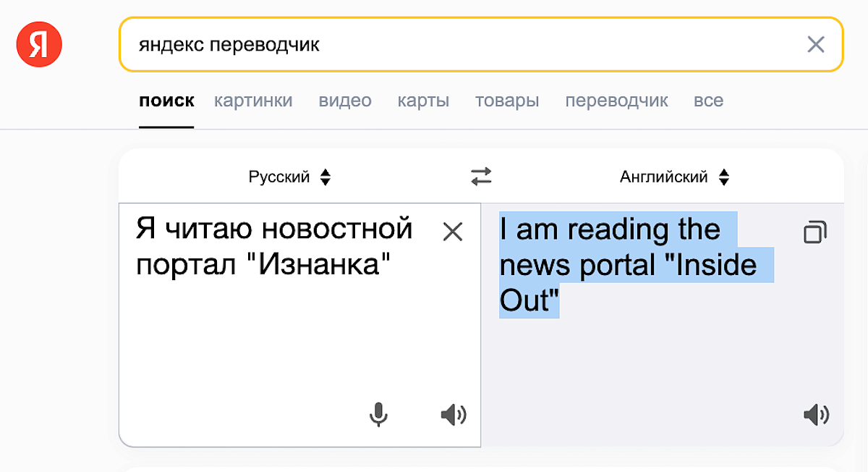
Task: Switch to the переводчик tab
Action: pyautogui.click(x=616, y=101)
